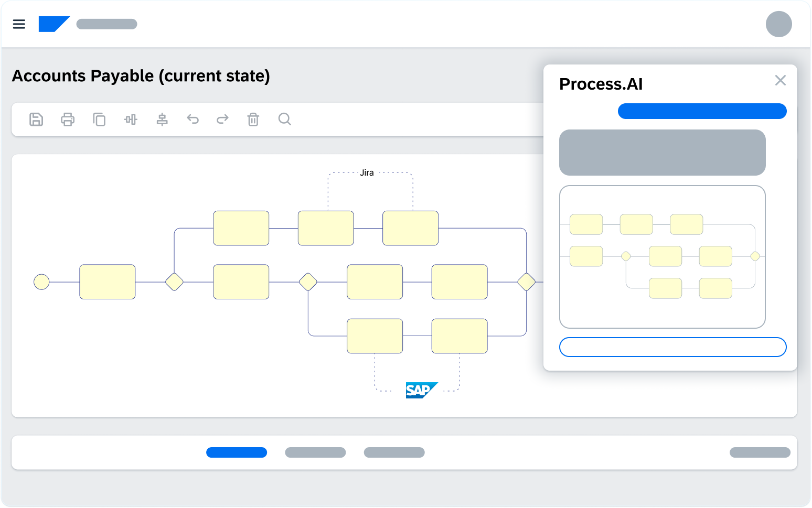Select the circular start event in diagram
812x508 pixels.
point(41,282)
